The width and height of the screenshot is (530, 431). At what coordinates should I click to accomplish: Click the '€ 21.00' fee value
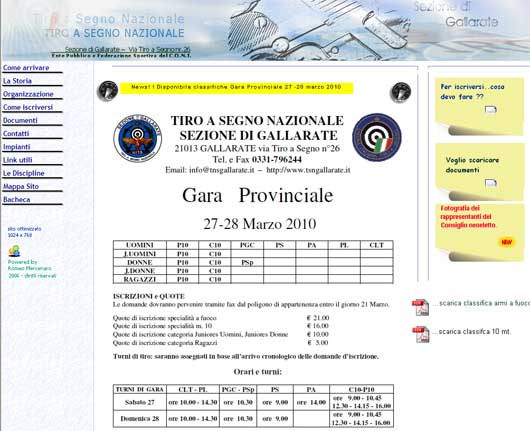[318, 318]
